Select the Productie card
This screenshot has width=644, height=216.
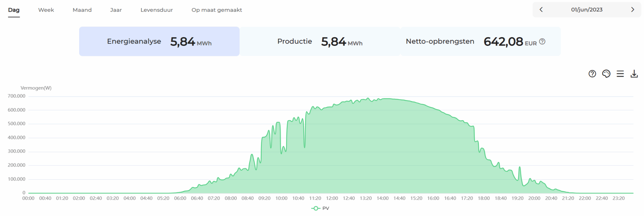pos(320,42)
